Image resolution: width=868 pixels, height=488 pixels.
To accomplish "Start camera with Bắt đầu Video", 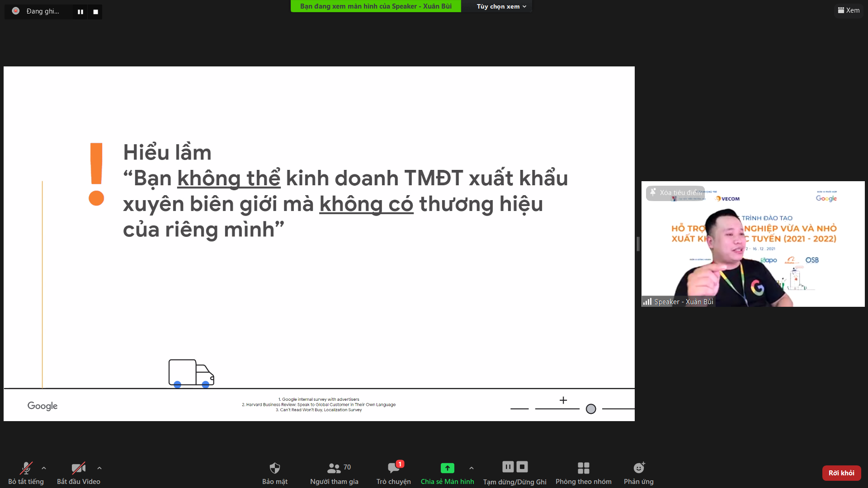I will 78,468.
